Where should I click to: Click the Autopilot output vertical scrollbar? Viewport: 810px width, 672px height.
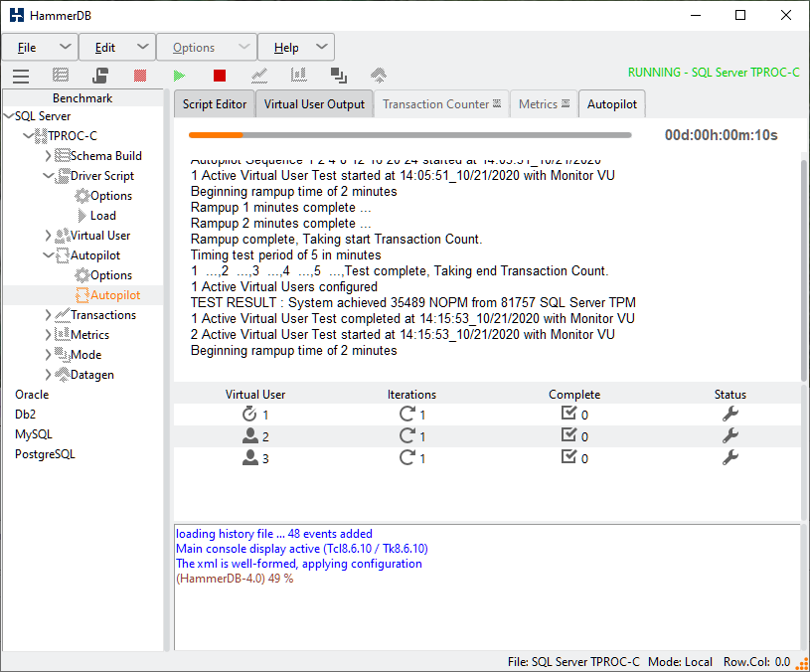coord(804,270)
